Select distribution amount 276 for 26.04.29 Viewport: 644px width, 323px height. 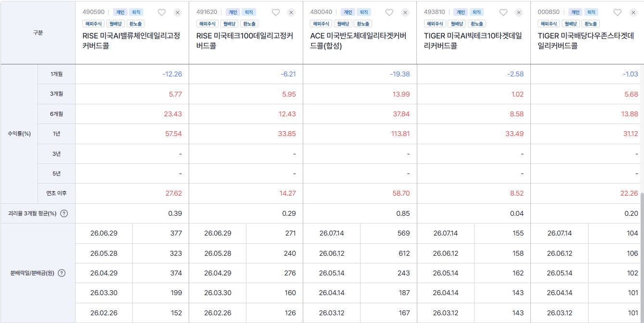[x=290, y=273]
